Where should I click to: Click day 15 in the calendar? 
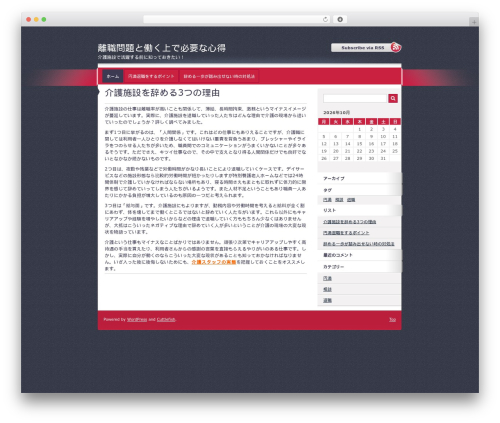click(x=359, y=144)
